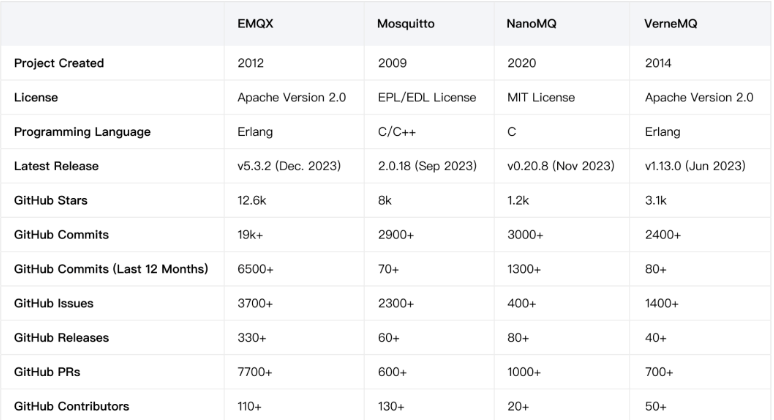Image resolution: width=774 pixels, height=420 pixels.
Task: Click the EMQX column header
Action: 255,23
